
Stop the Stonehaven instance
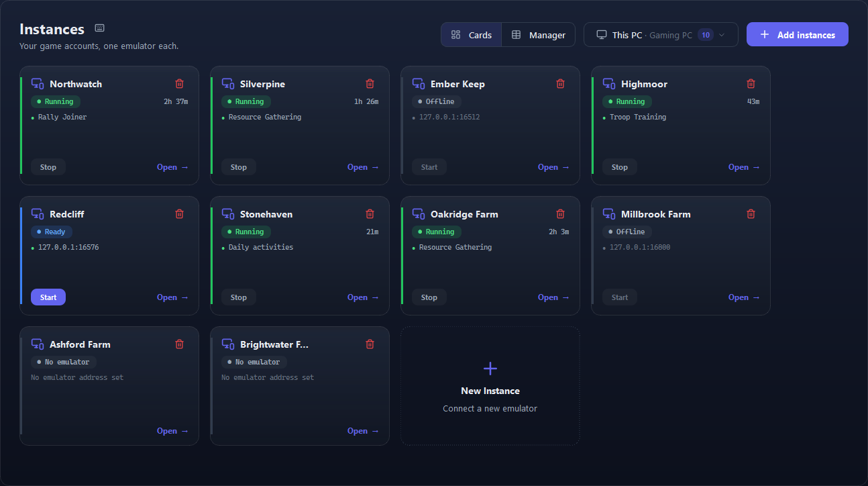pos(239,297)
